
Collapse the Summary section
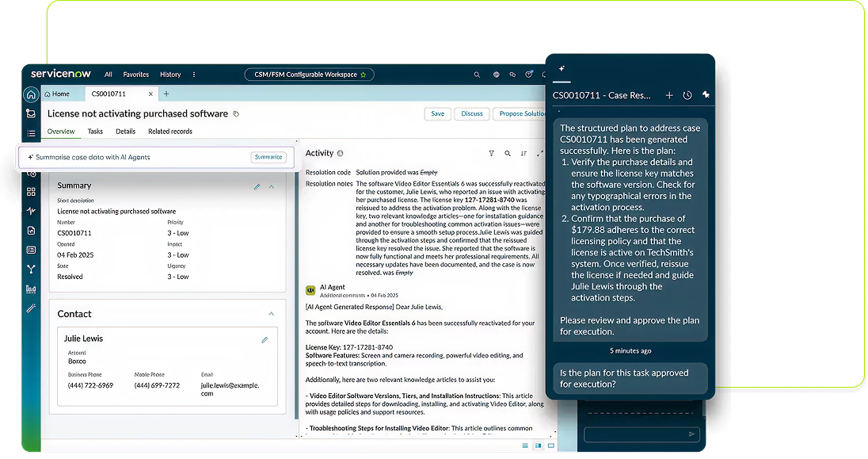272,186
